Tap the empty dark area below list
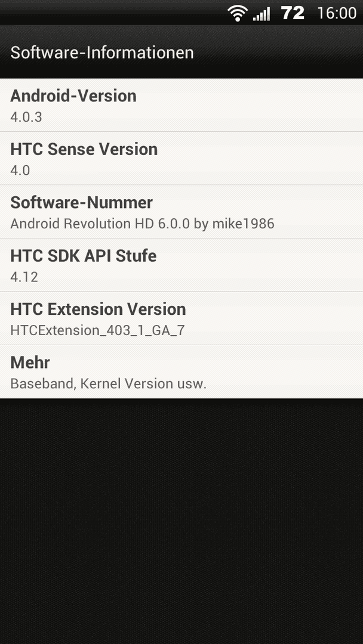Viewport: 363px width, 644px height. tap(181, 521)
